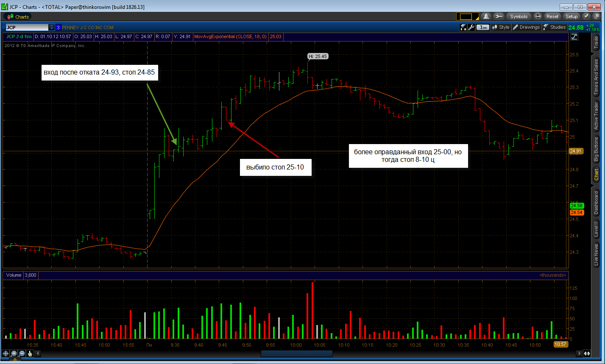Click the zoom in magnifier icon
The width and height of the screenshot is (605, 364).
14,353
